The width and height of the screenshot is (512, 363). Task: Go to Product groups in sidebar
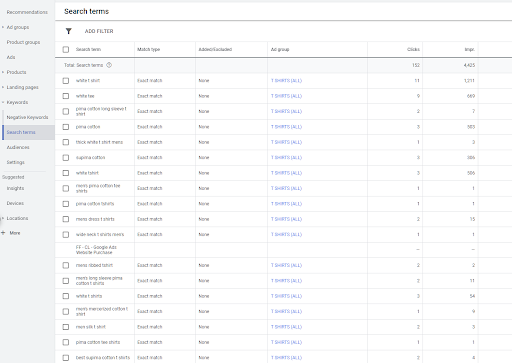[x=23, y=42]
